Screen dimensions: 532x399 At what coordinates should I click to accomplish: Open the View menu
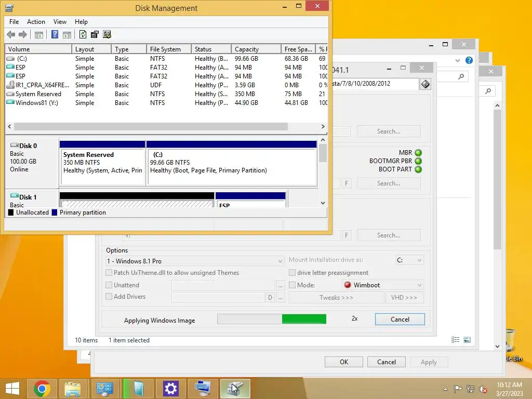(x=60, y=22)
